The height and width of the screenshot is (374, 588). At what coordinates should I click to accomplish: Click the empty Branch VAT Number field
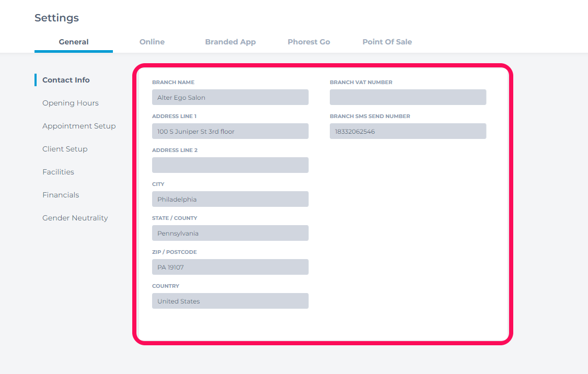tap(408, 97)
